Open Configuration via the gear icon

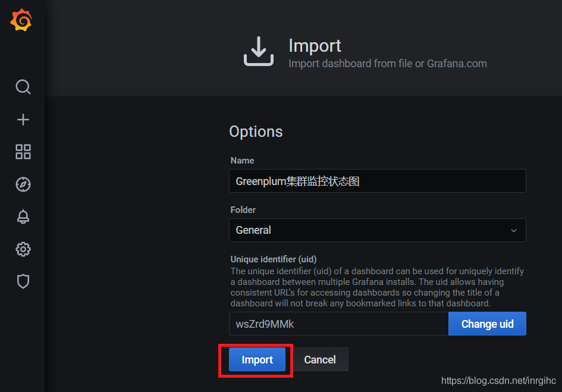(23, 249)
